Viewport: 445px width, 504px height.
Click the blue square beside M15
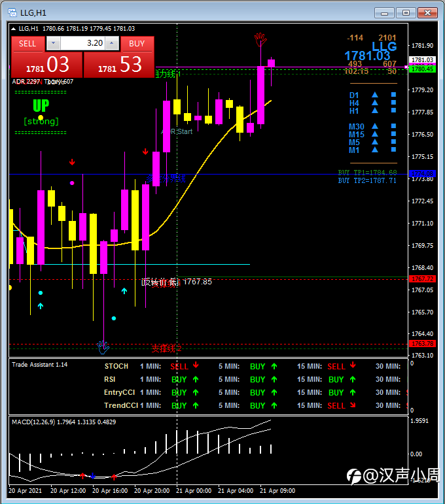[393, 134]
